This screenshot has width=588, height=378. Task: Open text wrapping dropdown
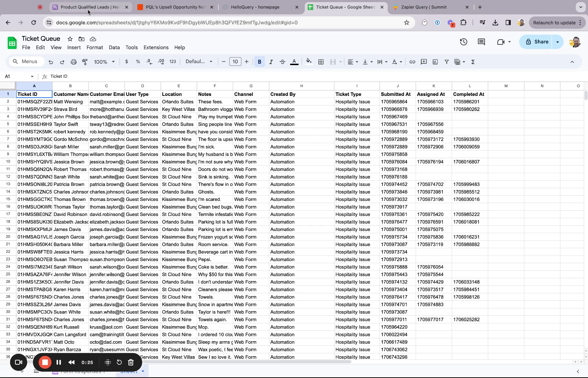tap(382, 62)
